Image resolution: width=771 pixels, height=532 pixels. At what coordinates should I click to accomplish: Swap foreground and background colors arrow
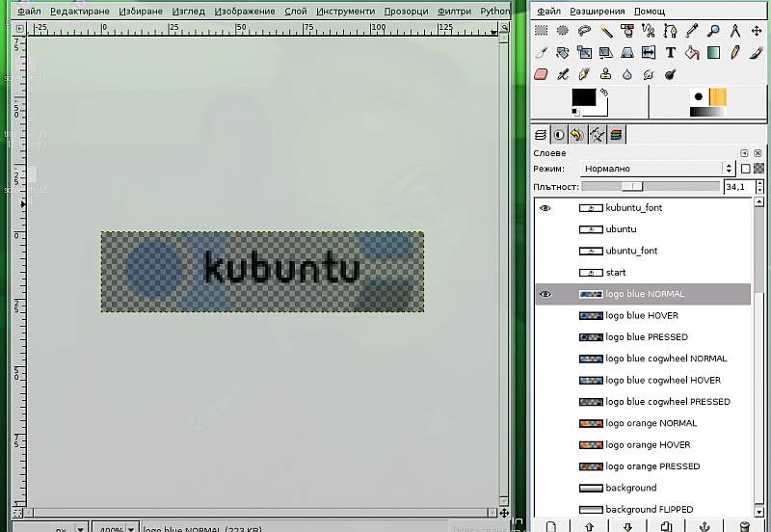(604, 92)
